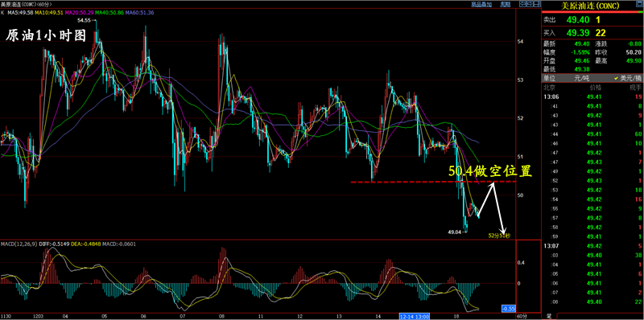Click the 涨跌 value -0.80
The height and width of the screenshot is (320, 644).
[634, 44]
